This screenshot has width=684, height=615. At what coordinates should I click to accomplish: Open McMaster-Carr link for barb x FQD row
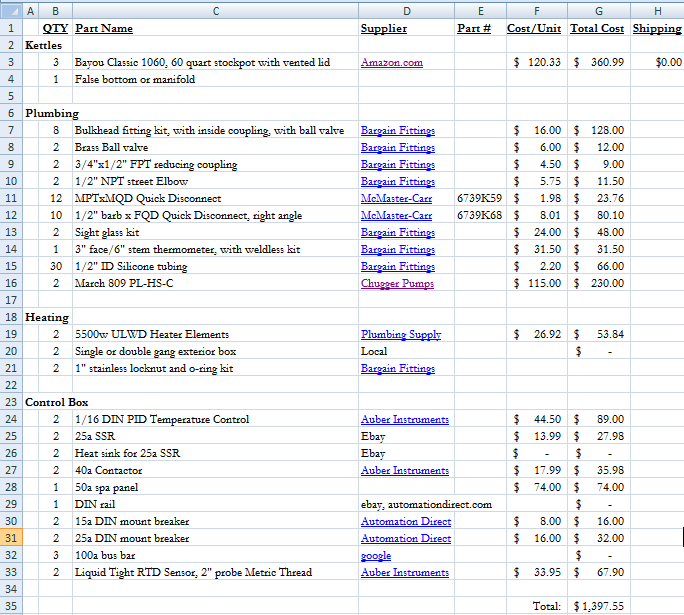point(397,215)
